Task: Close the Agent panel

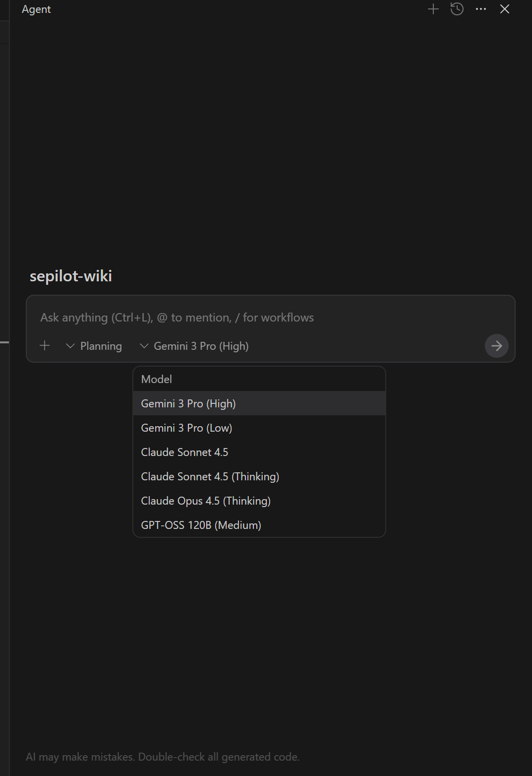Action: pos(505,9)
